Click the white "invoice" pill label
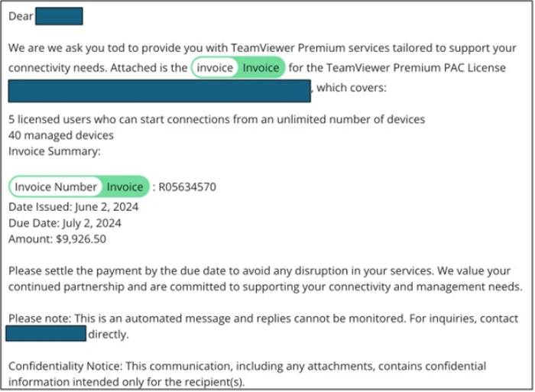 point(215,68)
